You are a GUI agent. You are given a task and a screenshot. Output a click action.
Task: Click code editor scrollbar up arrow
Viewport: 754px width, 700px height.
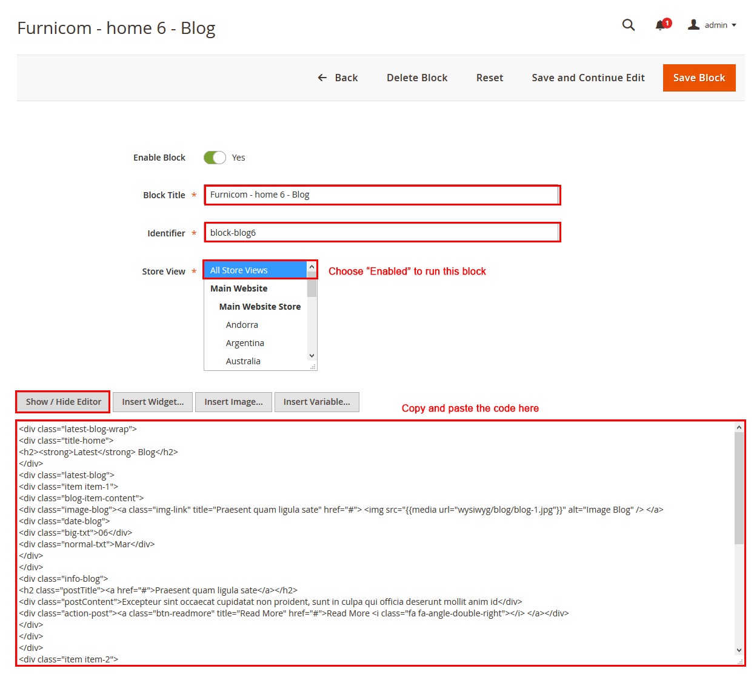(x=739, y=427)
